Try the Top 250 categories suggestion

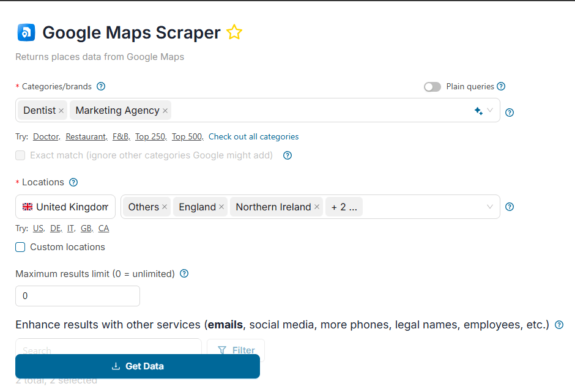[150, 137]
